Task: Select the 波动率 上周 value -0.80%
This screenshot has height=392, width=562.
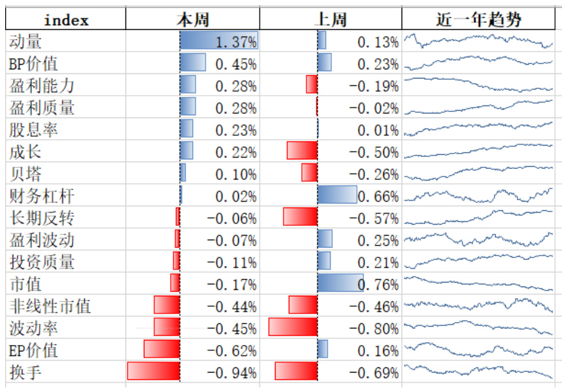Action: [x=378, y=328]
